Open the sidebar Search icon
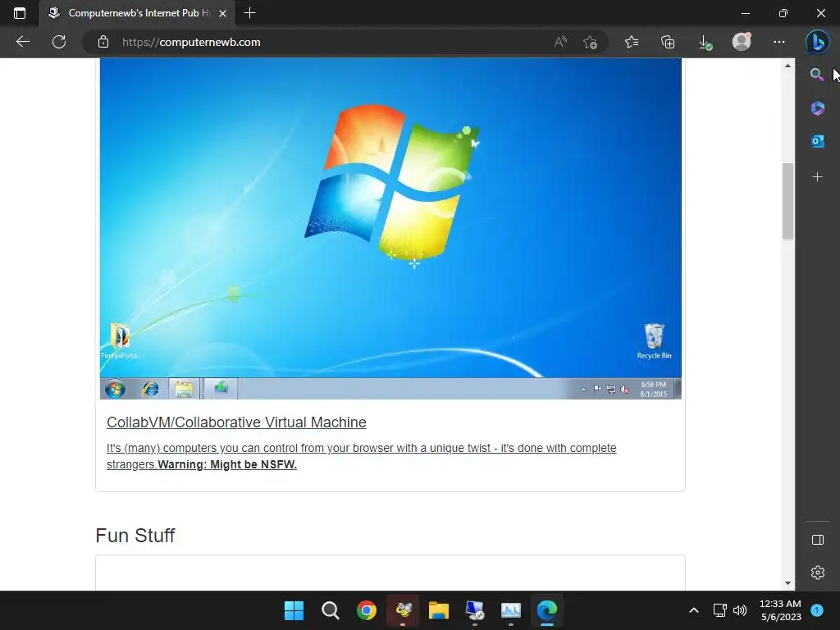 [817, 75]
